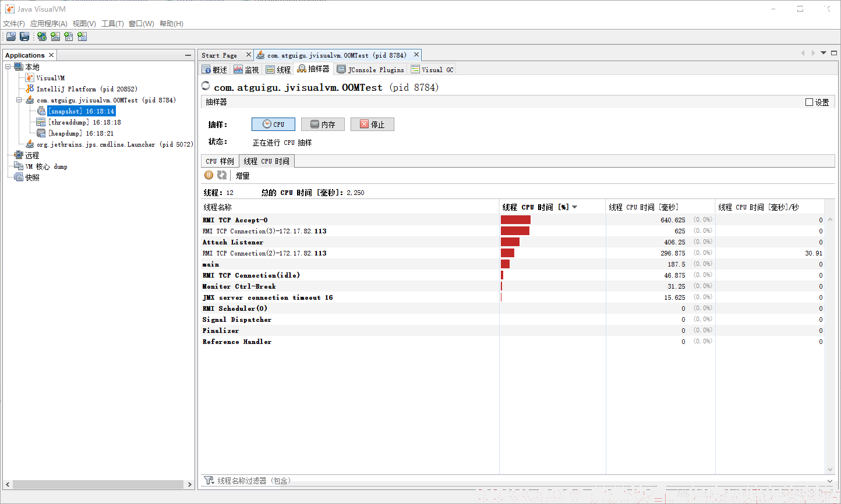
Task: Close the OOMTest (pid 8784) tab
Action: (x=416, y=55)
